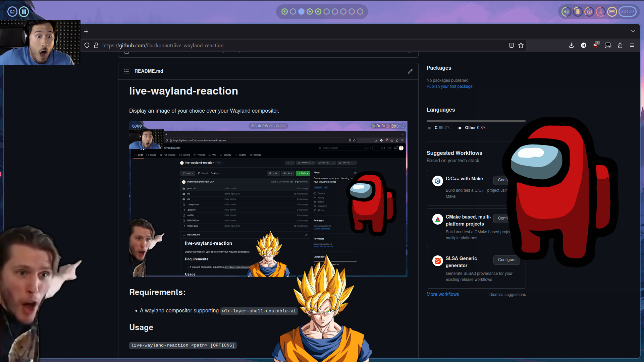Toggle the pause button in top bar
The image size is (644, 362).
24,12
